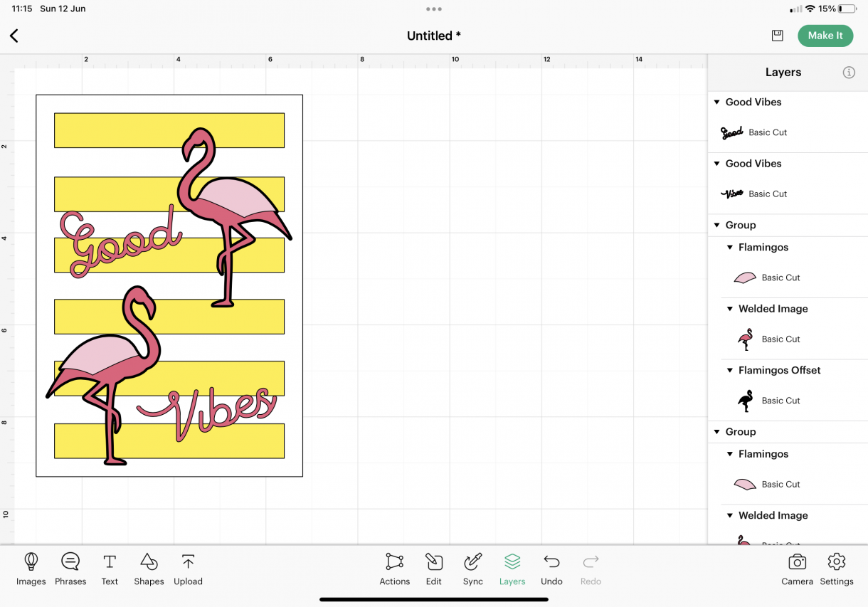Tap the Save project icon

(x=778, y=36)
